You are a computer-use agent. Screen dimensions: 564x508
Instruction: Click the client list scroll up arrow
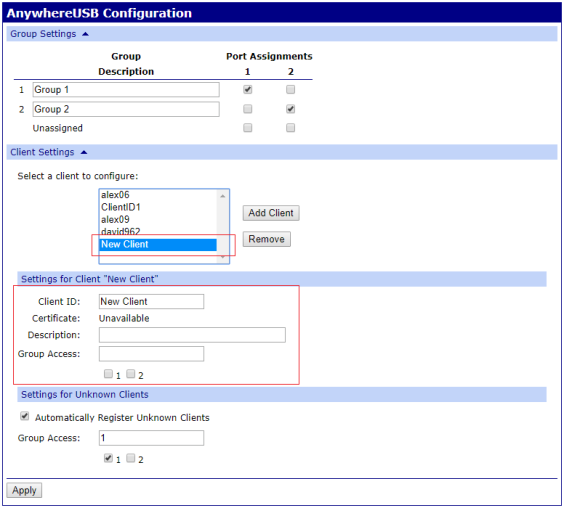click(223, 196)
